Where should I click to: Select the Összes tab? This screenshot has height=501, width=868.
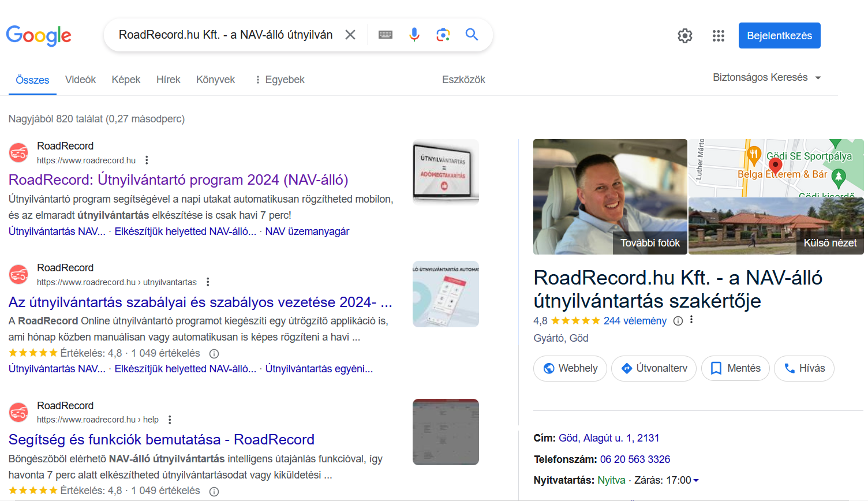pyautogui.click(x=32, y=80)
